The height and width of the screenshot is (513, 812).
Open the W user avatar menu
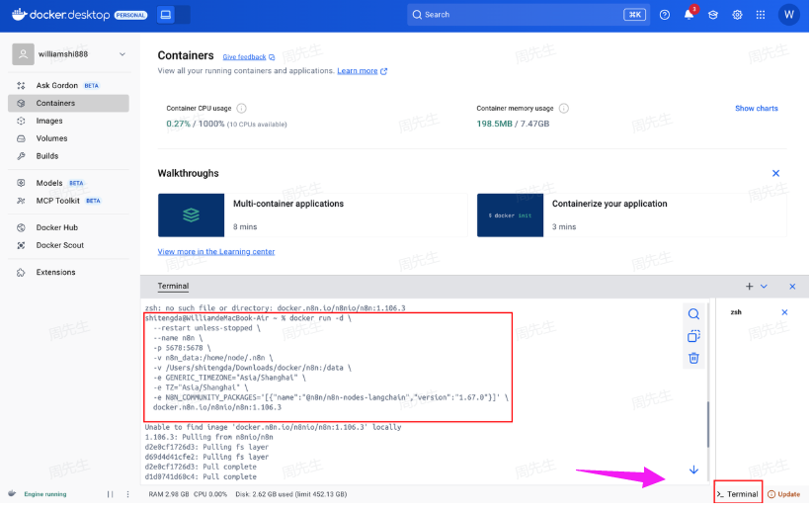coord(788,15)
